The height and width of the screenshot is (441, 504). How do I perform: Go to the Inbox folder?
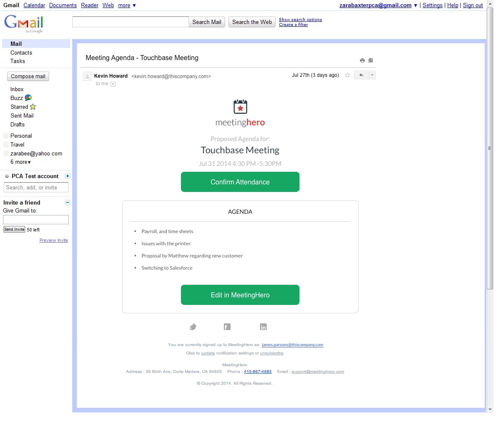(x=17, y=89)
